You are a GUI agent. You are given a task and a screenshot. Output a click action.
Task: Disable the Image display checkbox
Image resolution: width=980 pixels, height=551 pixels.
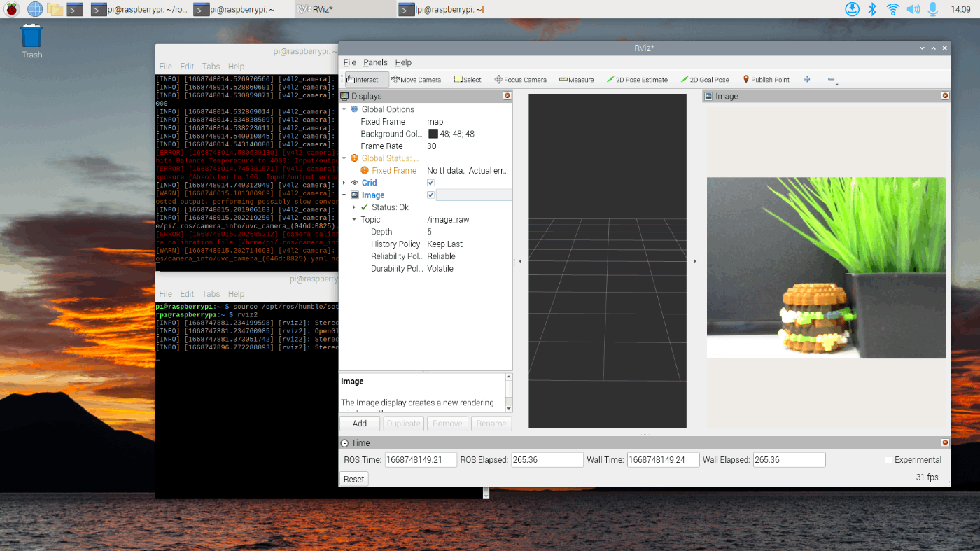point(430,195)
